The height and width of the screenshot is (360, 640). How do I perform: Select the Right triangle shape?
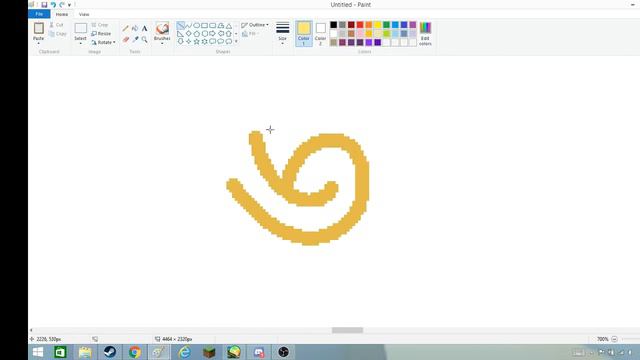180,33
